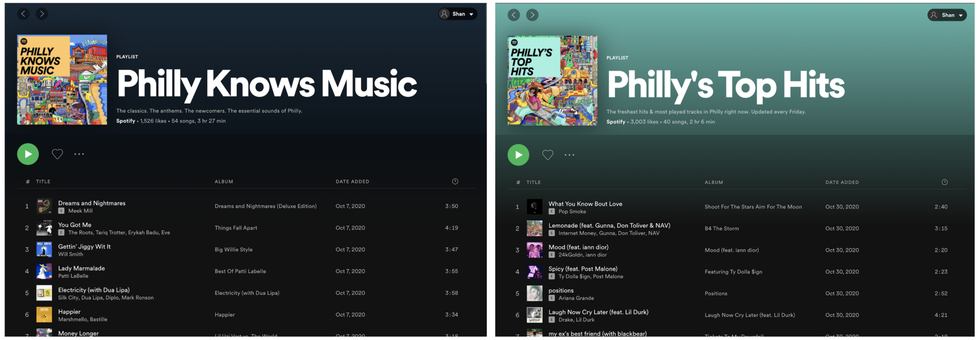Open artist Marshmello, Bastille line

82,320
